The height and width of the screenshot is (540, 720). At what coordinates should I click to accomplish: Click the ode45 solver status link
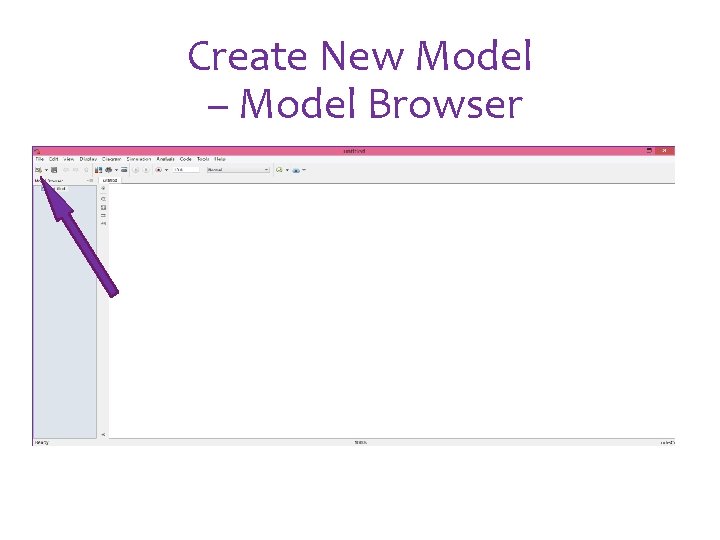667,443
